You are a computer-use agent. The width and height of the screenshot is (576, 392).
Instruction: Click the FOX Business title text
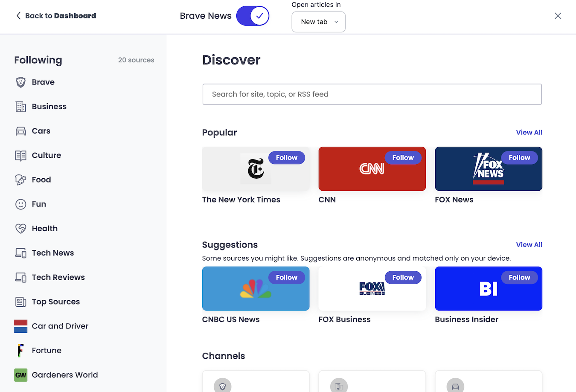[x=344, y=319]
